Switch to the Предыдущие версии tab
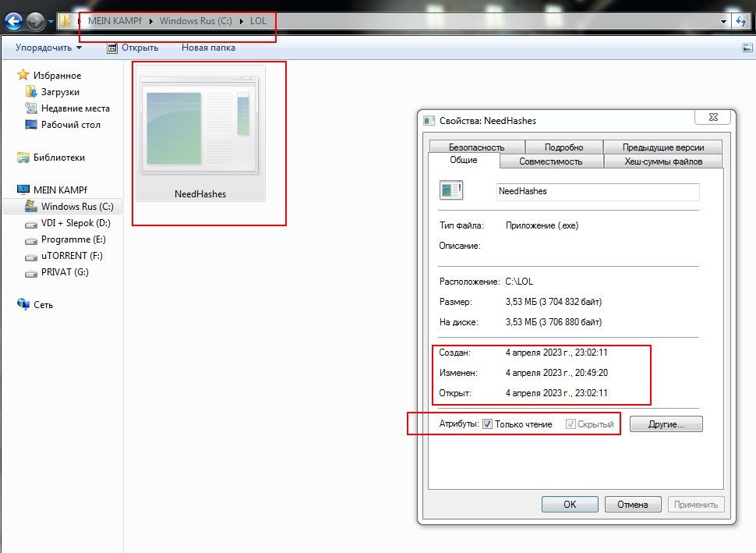Screen dimensions: 756x553 (663, 147)
